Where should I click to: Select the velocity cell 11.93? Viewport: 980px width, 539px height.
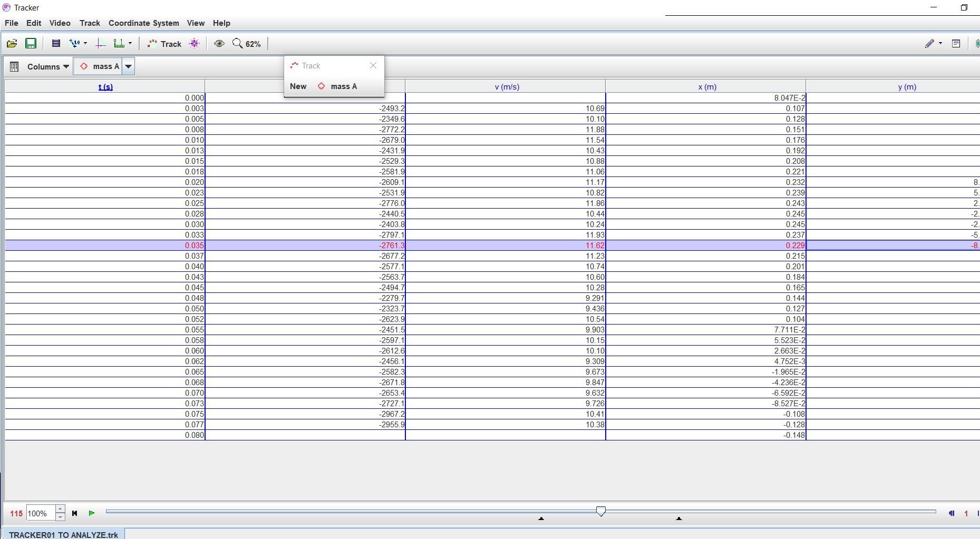point(506,235)
